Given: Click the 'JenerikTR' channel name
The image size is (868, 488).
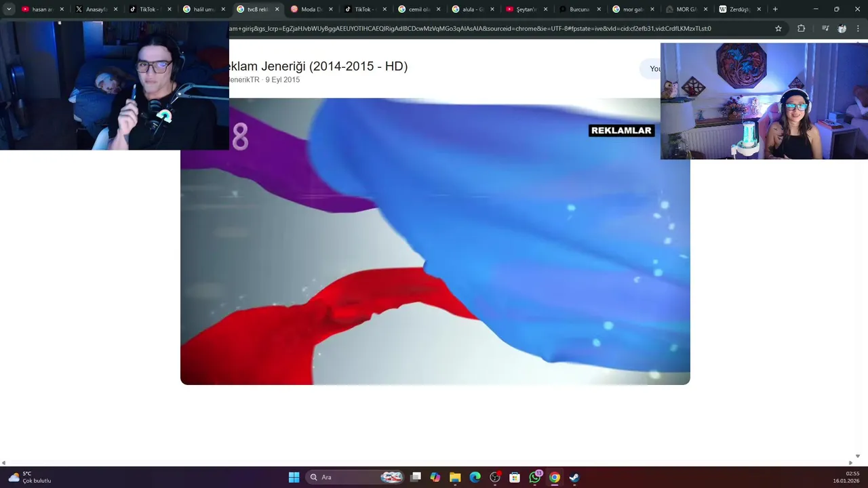Looking at the screenshot, I should (244, 80).
